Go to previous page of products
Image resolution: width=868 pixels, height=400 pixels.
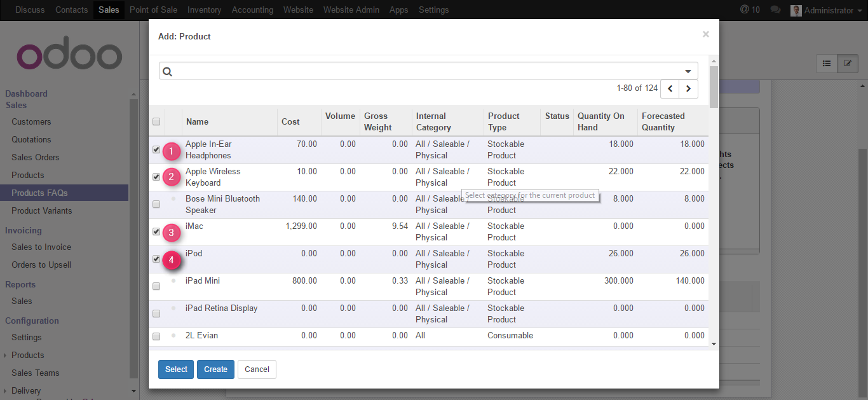point(670,89)
